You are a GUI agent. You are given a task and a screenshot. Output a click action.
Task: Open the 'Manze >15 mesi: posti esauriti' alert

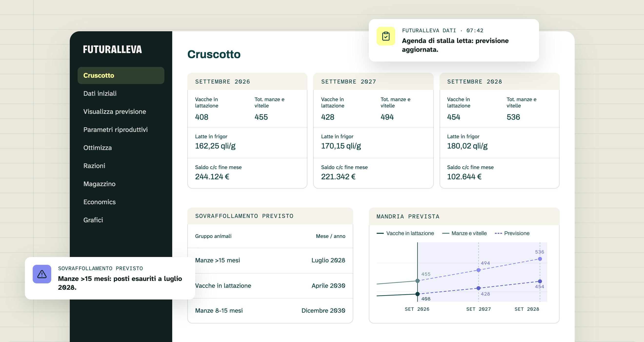click(110, 278)
